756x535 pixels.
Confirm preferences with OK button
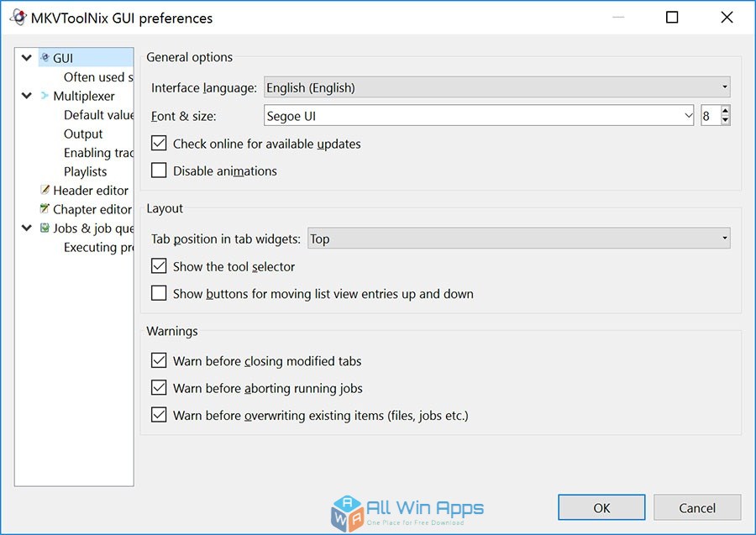point(601,507)
